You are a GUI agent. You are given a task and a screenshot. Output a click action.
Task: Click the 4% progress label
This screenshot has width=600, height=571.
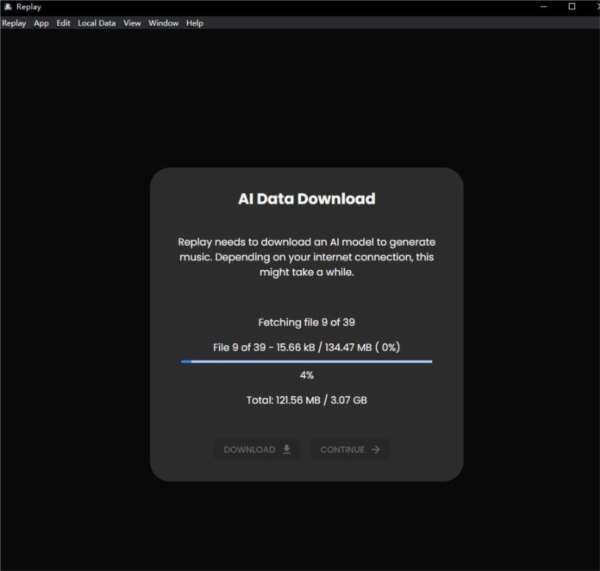tap(307, 375)
